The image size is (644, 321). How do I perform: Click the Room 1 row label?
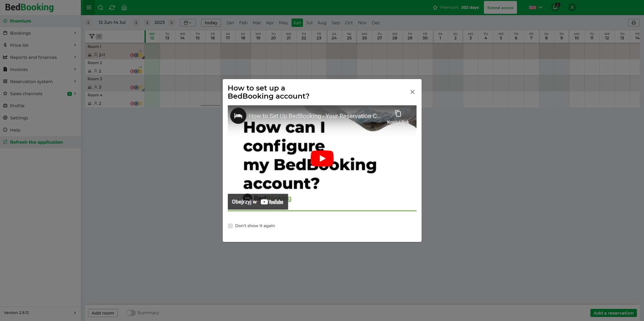click(94, 47)
